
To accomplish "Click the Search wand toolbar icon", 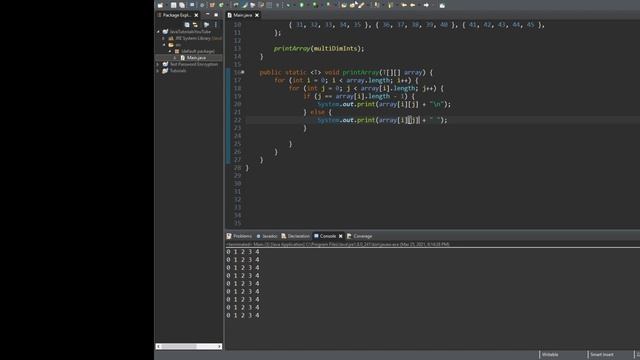I will pos(362,5).
